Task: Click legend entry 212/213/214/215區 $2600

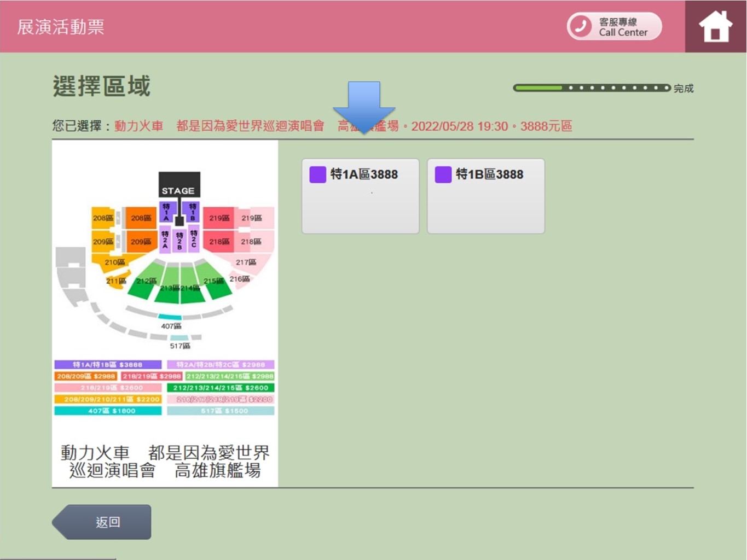Action: 221,388
